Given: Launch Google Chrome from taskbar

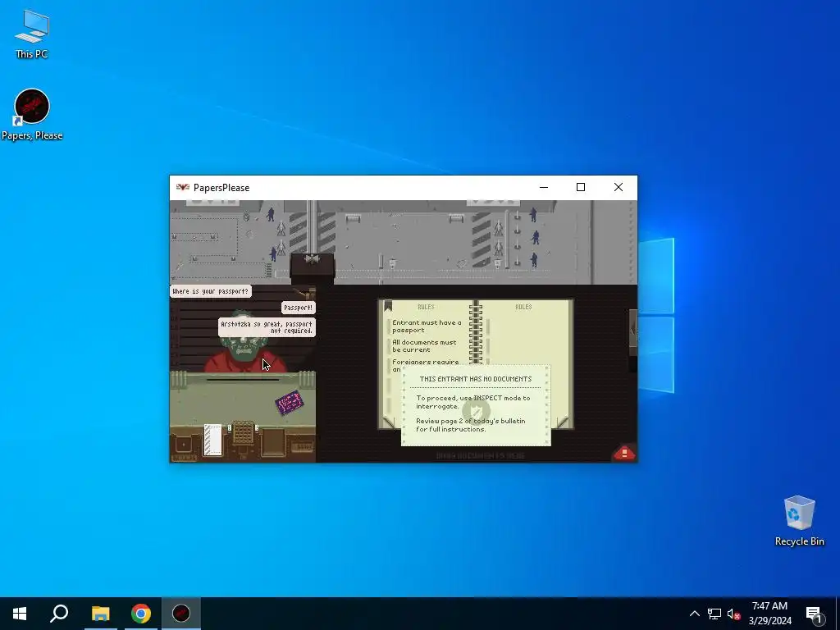Looking at the screenshot, I should pos(141,614).
